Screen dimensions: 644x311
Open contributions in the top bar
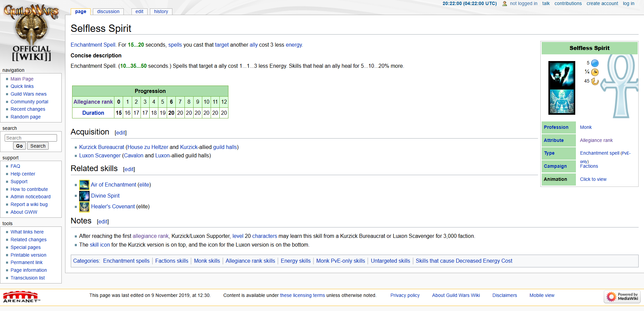point(568,3)
